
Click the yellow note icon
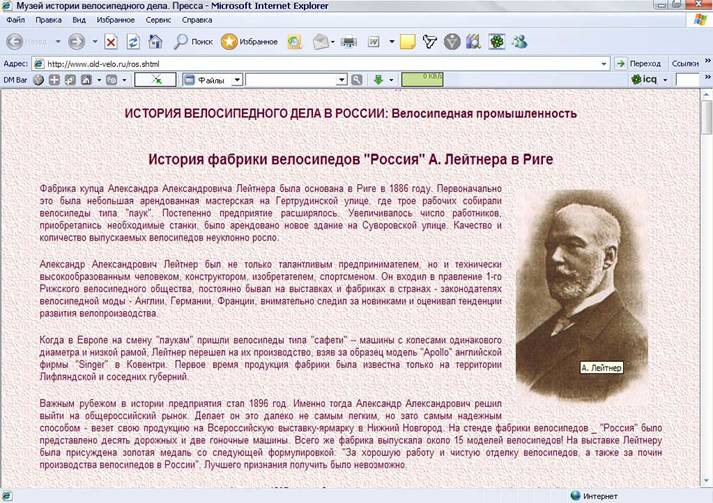407,42
